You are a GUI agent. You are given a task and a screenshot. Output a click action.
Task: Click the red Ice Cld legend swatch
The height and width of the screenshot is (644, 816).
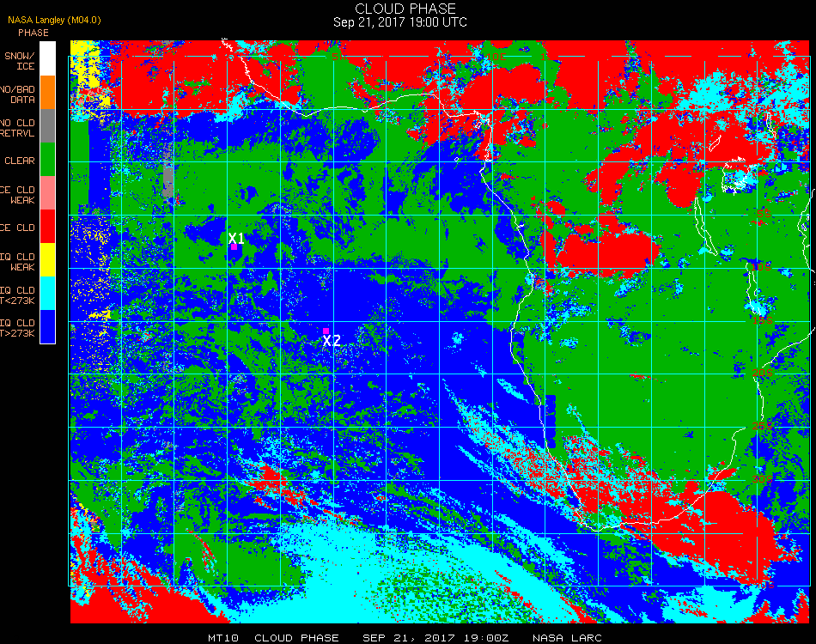click(47, 227)
